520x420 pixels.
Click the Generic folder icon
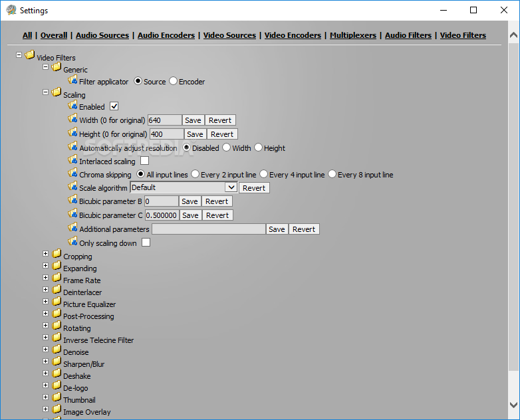(x=57, y=67)
